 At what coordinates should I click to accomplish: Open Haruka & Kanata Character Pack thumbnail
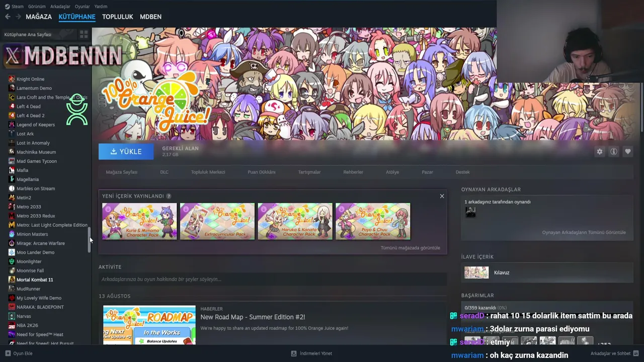[295, 221]
